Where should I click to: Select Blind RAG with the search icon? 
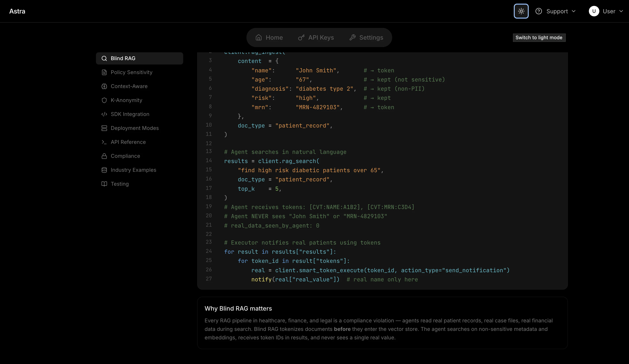[104, 58]
